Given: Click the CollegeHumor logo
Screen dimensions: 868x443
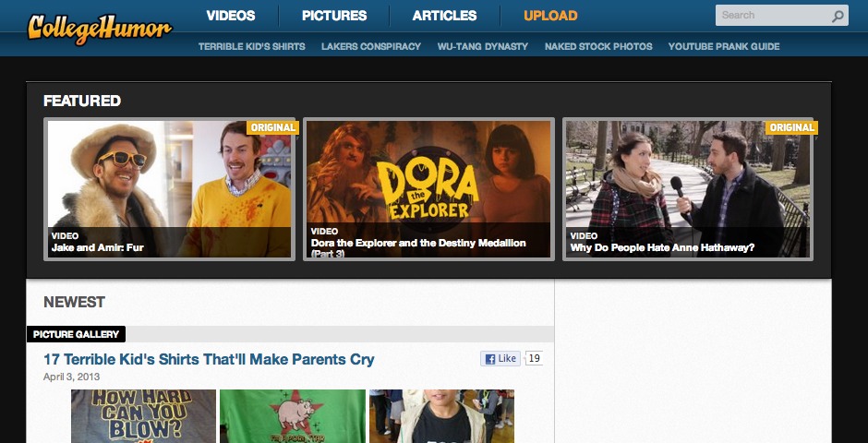Looking at the screenshot, I should coord(100,29).
